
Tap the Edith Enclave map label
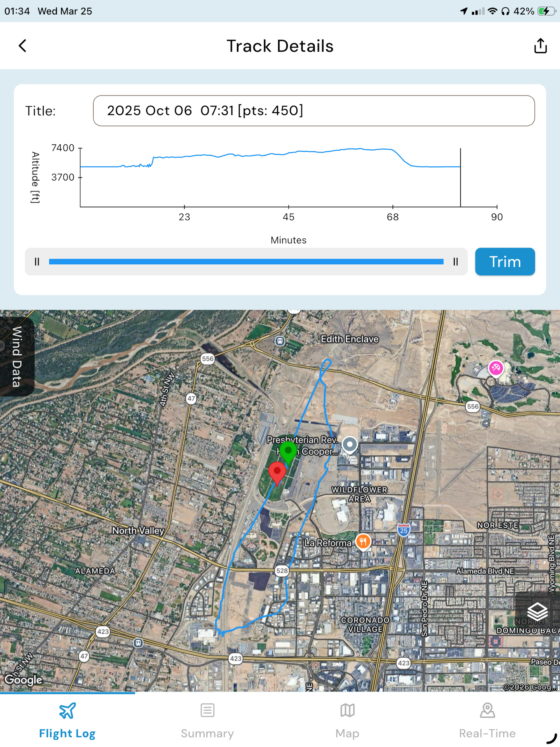pos(349,339)
